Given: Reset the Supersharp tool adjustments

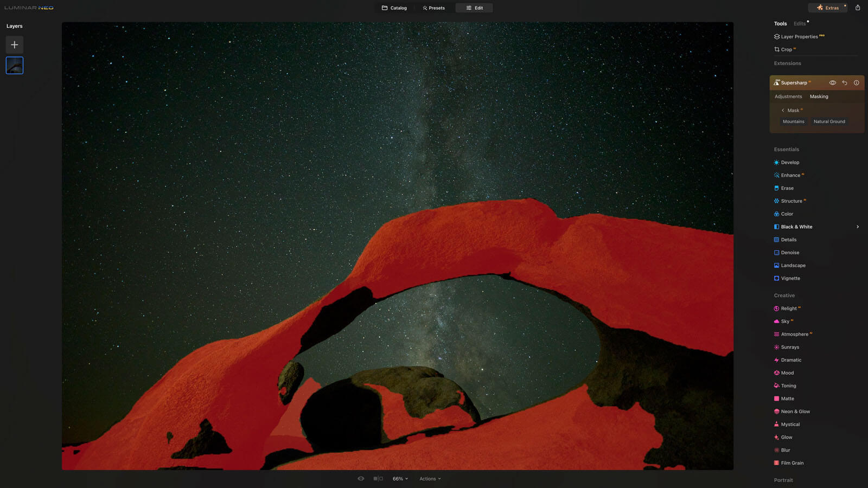Looking at the screenshot, I should click(845, 83).
